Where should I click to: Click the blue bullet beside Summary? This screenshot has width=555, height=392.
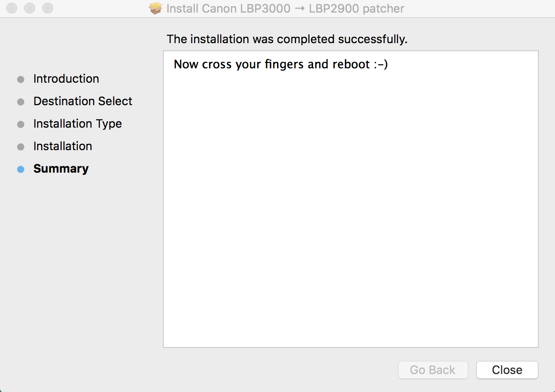coord(21,169)
